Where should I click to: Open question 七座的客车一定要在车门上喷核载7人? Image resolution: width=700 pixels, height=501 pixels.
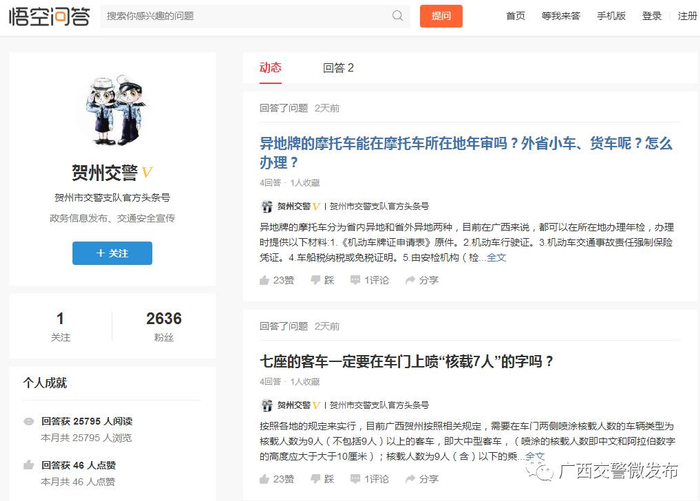407,361
